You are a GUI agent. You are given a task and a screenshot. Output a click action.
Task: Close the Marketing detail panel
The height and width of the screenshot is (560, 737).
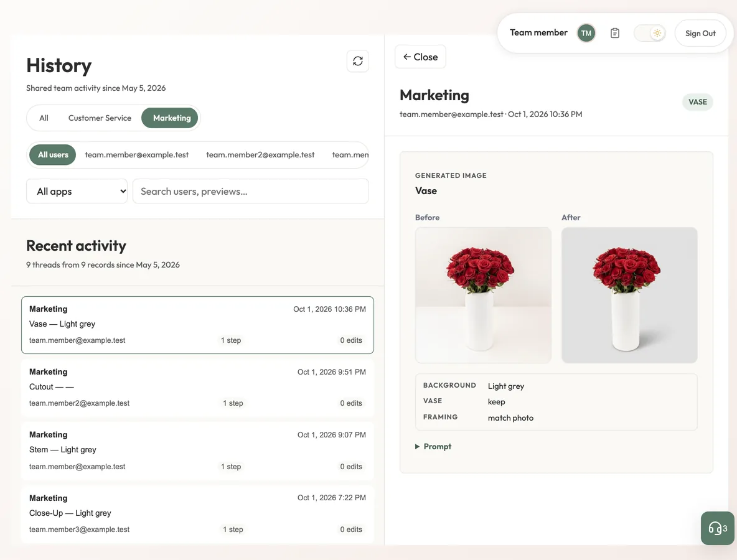[x=420, y=57]
